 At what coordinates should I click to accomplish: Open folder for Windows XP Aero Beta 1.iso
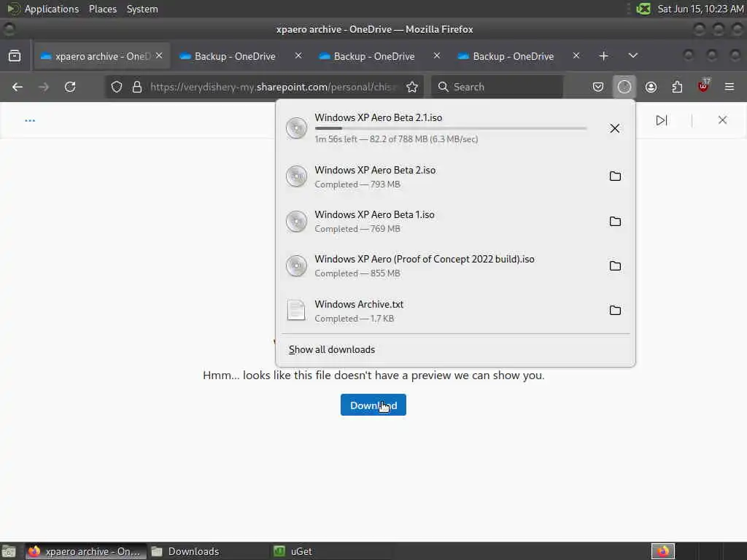(x=615, y=222)
